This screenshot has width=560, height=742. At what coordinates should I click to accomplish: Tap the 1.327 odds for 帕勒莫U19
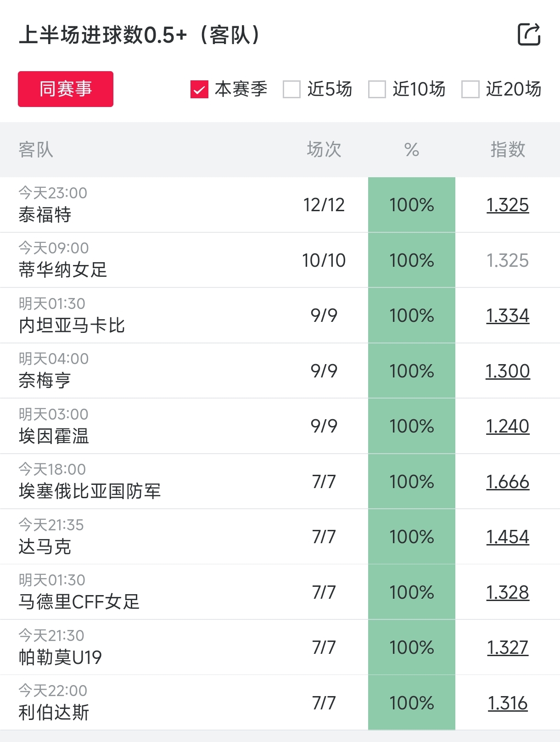(508, 647)
